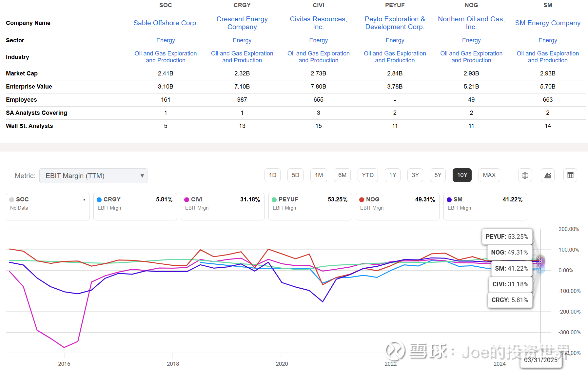
Task: Click the 03/31/2025 date marker on chart
Action: click(x=541, y=360)
